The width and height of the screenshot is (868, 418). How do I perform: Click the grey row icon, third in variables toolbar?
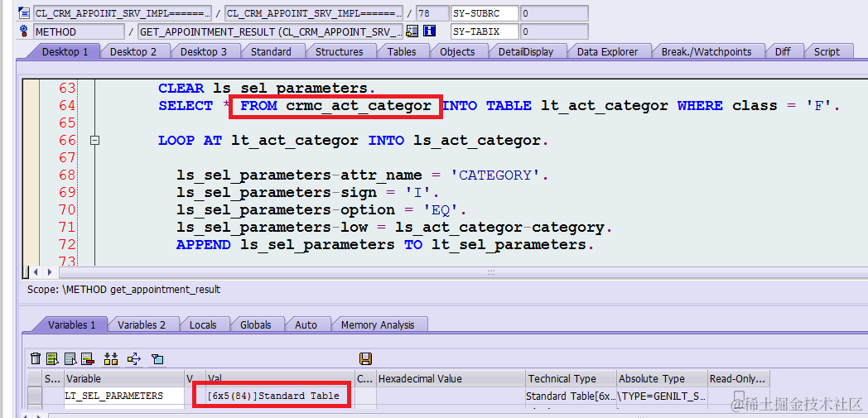[71, 359]
